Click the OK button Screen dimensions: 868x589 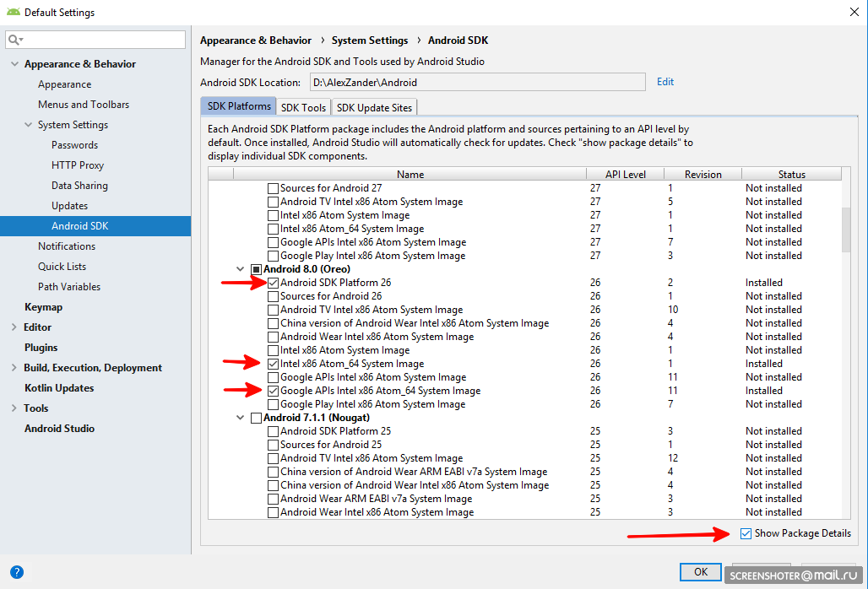click(700, 572)
